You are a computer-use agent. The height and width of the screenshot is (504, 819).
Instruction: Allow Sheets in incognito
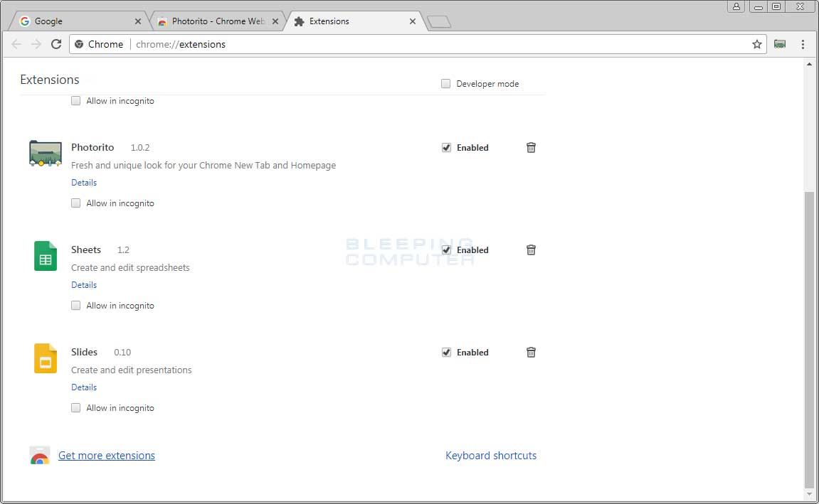coord(75,305)
